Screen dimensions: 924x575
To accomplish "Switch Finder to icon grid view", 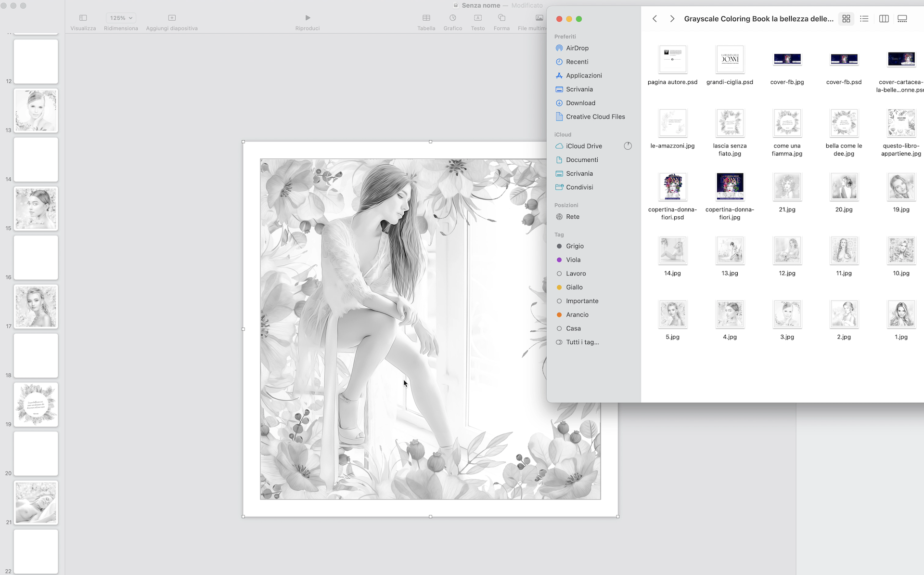I will (846, 19).
